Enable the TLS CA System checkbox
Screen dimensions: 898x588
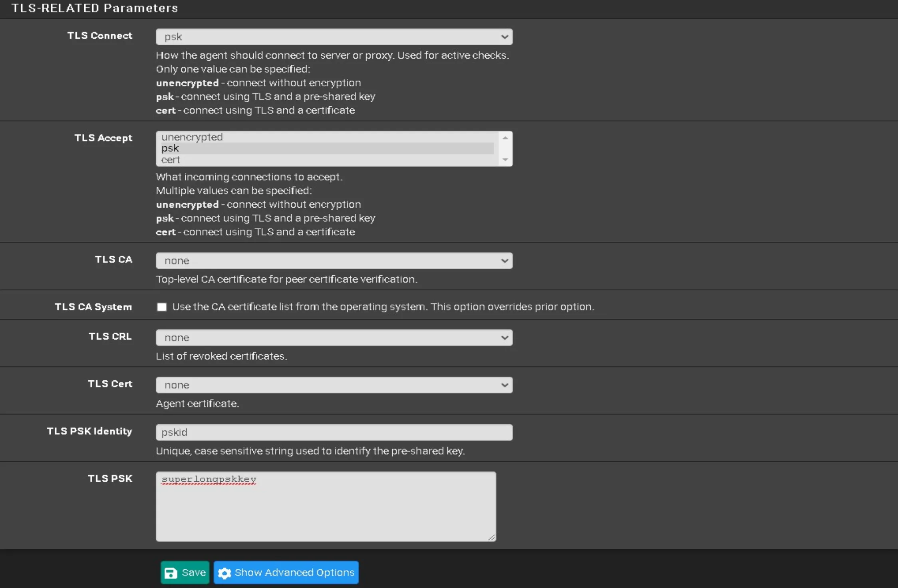[x=162, y=307]
